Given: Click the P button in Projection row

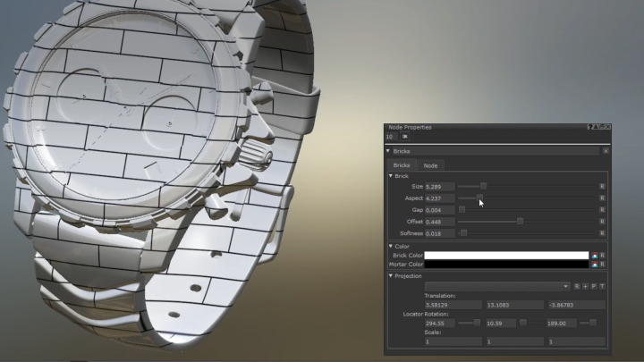Looking at the screenshot, I should coord(593,286).
